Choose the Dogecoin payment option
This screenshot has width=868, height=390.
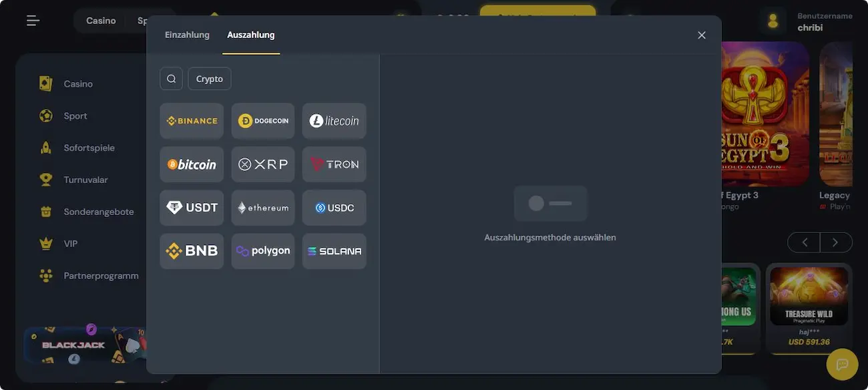click(263, 121)
